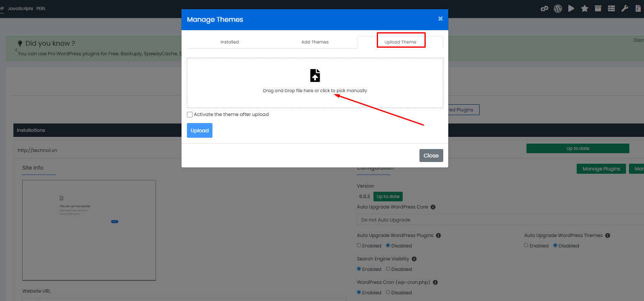Click the gray Close button
This screenshot has width=644, height=301.
(x=431, y=155)
